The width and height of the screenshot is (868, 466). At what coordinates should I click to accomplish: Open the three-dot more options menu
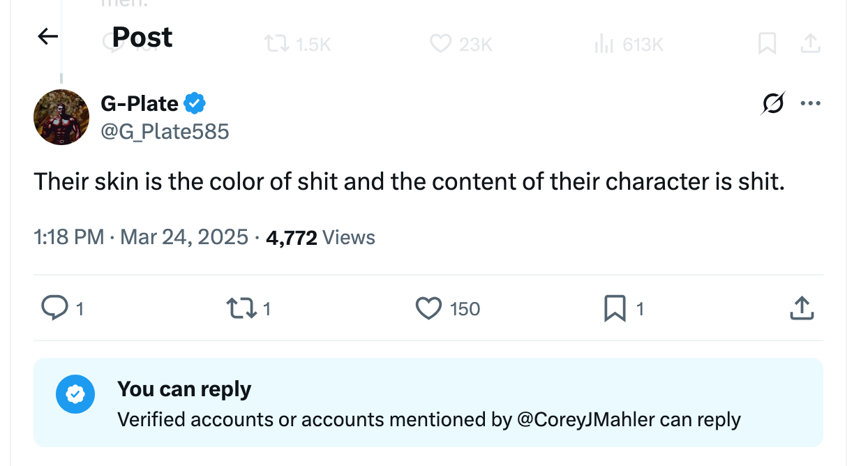pos(811,103)
